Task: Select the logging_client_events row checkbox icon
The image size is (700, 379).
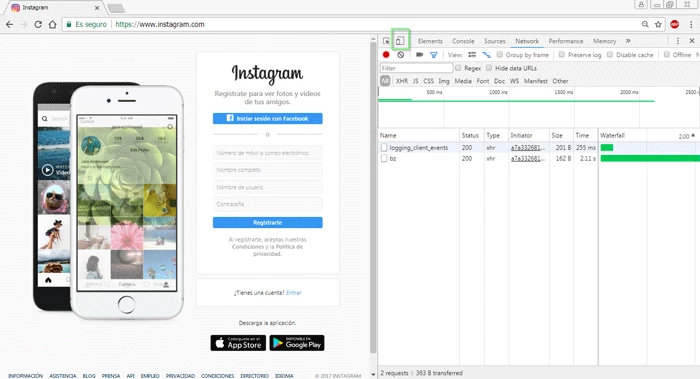Action: tap(384, 147)
